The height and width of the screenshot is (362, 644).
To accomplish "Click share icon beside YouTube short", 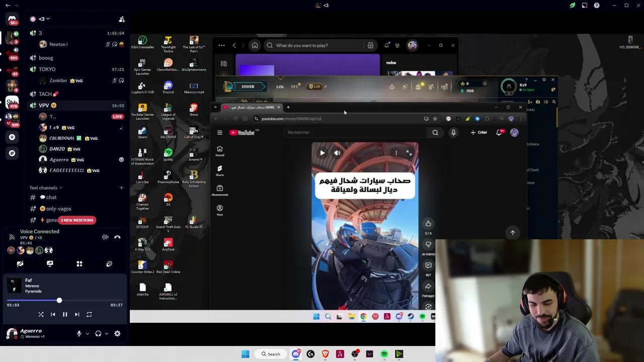I will point(428,286).
